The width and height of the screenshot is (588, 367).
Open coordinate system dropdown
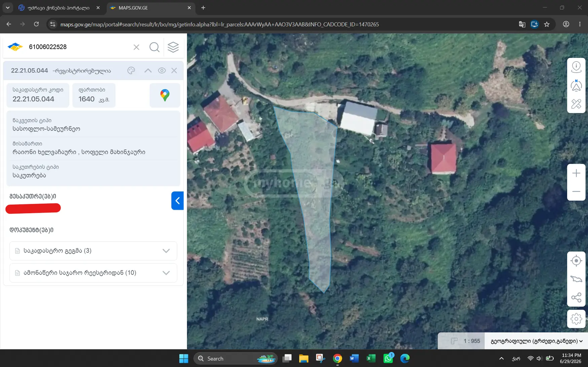coord(536,341)
